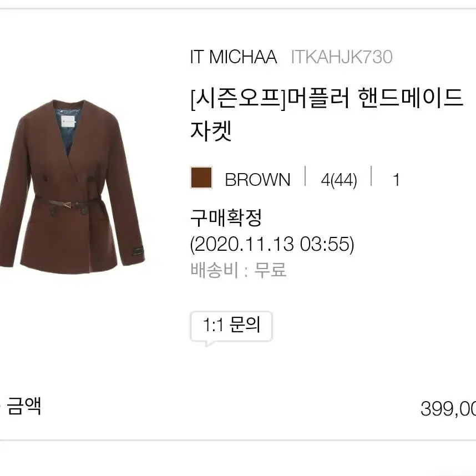Viewport: 476px width, 476px height.
Task: Tap product code ITKAHJK730
Action: [x=342, y=57]
